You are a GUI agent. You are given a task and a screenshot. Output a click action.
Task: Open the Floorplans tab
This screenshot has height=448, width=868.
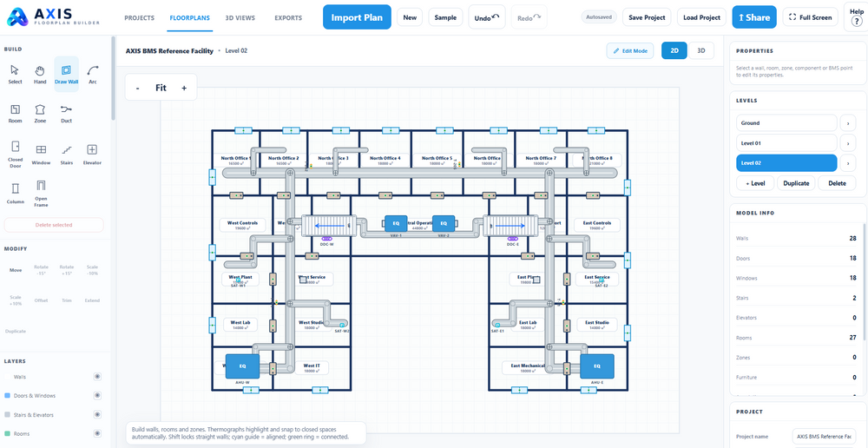[x=189, y=17]
